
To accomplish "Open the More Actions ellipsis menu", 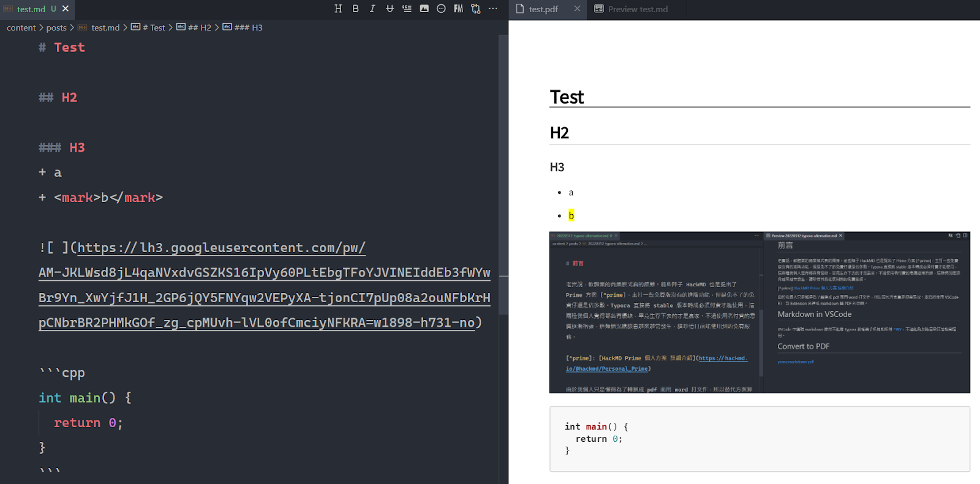I will [x=493, y=9].
